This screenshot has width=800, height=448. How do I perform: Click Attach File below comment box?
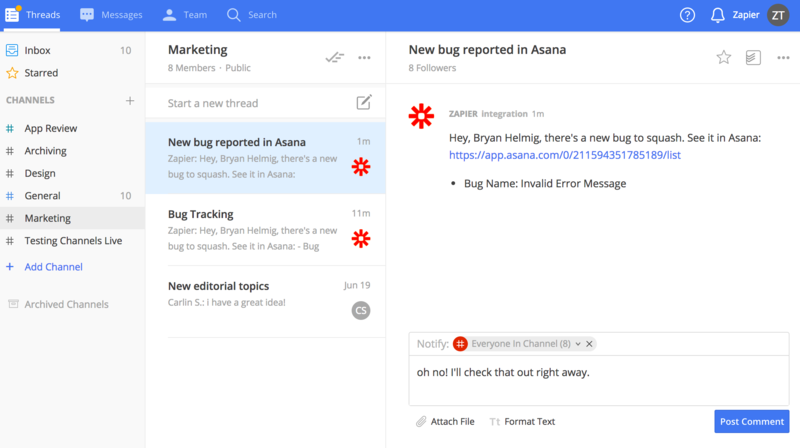(445, 422)
